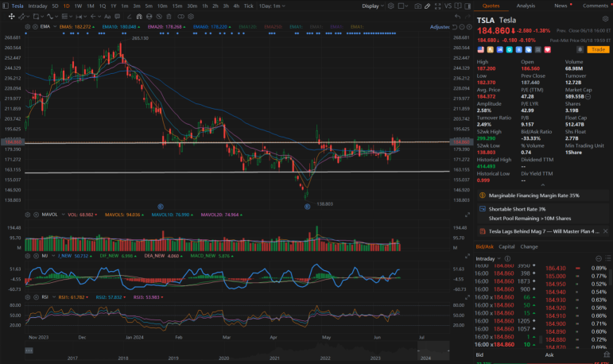Zoom in chart with plus circle

point(469,27)
